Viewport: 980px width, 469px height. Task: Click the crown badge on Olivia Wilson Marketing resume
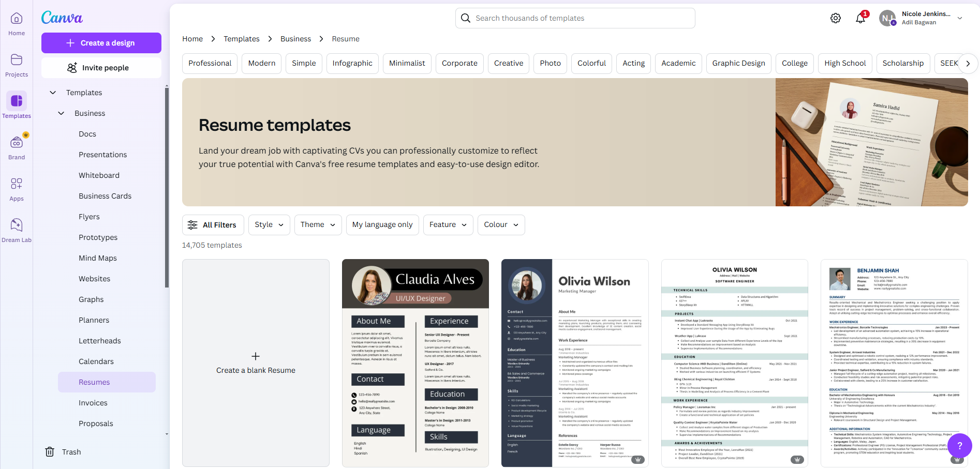(638, 459)
